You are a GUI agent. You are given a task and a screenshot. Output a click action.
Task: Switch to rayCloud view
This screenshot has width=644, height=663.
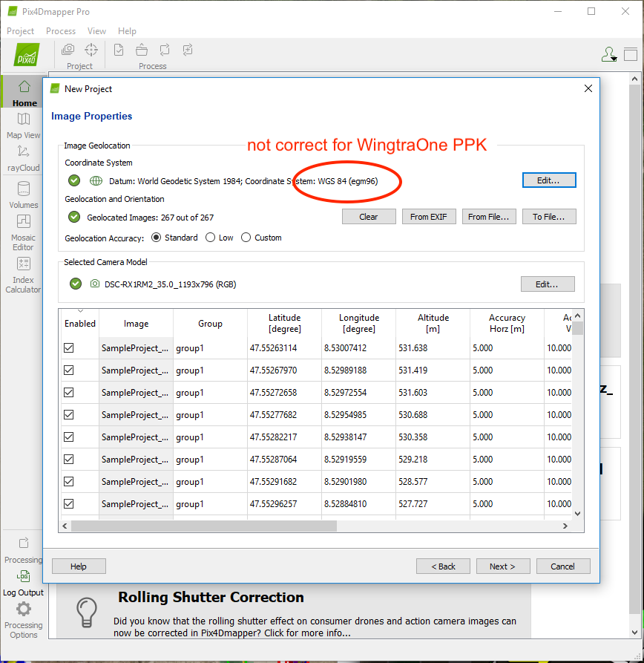tap(24, 158)
